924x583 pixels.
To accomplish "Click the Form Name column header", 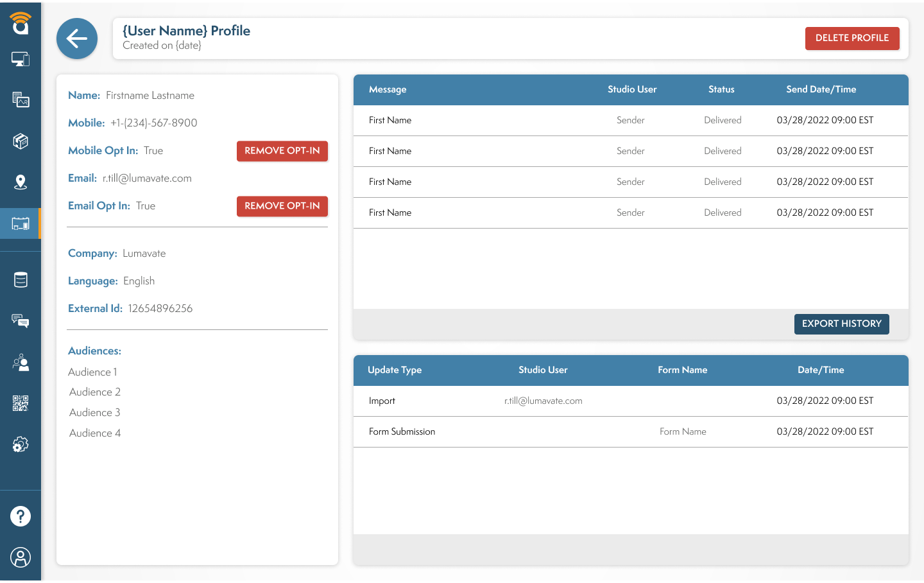I will pyautogui.click(x=683, y=370).
